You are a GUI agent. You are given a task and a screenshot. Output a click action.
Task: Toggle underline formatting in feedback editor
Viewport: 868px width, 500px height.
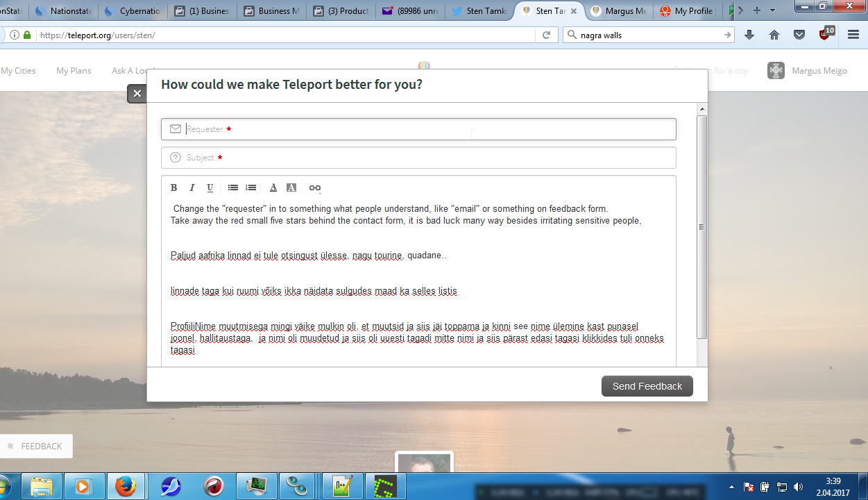coord(210,187)
